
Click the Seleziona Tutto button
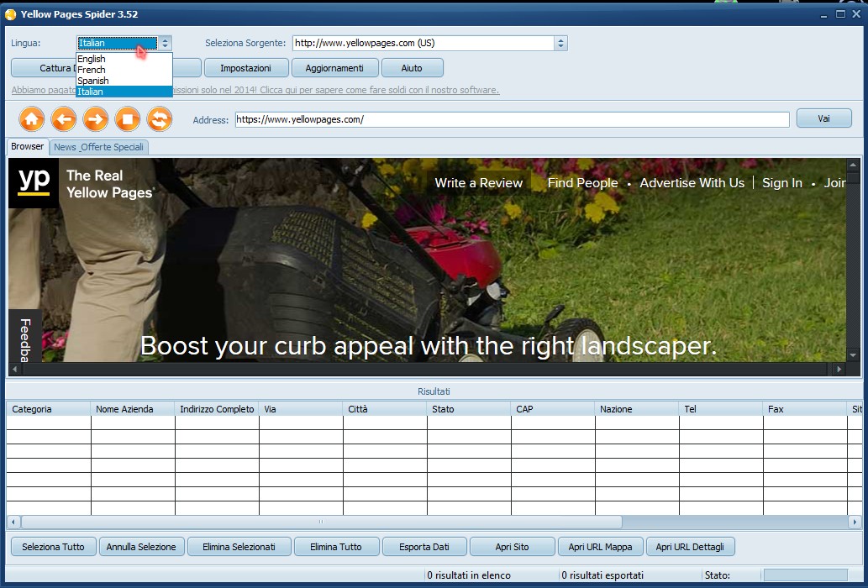coord(53,547)
